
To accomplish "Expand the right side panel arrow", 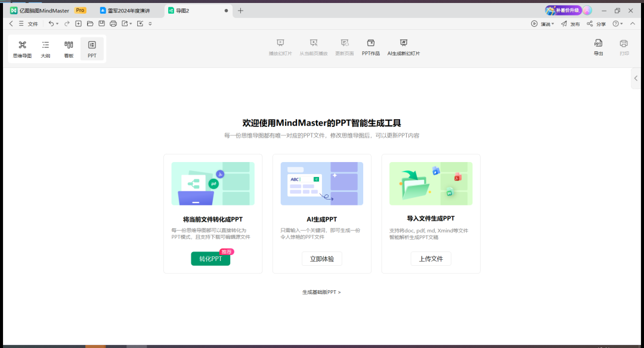I will coord(636,79).
